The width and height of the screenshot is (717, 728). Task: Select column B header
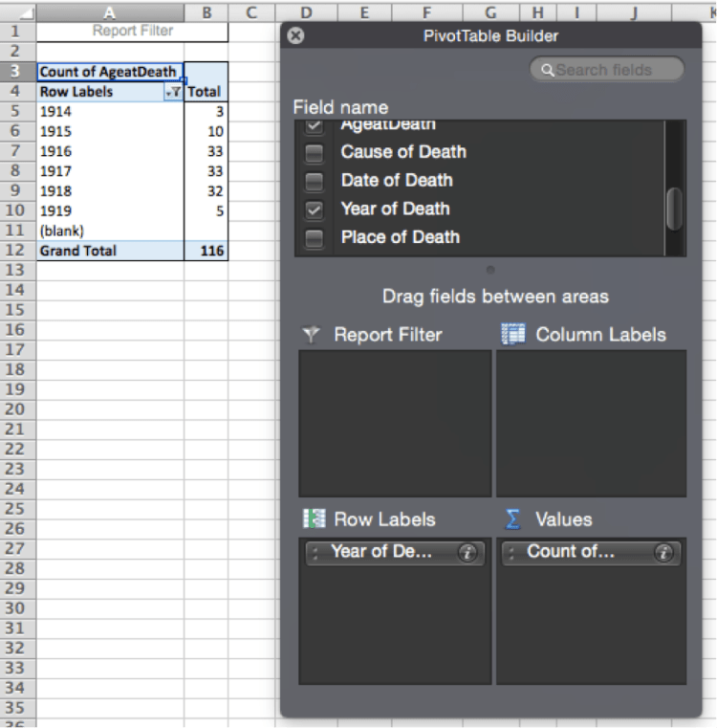point(206,11)
